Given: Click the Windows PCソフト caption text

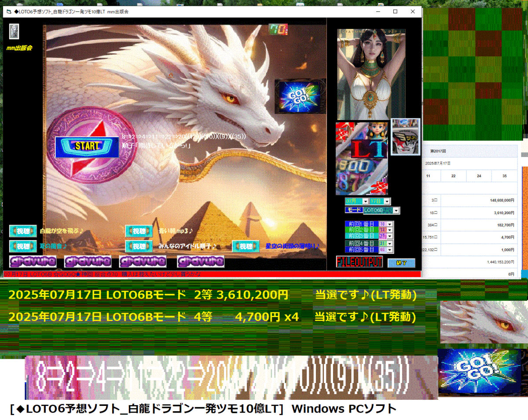Looking at the screenshot, I should pos(344,409).
